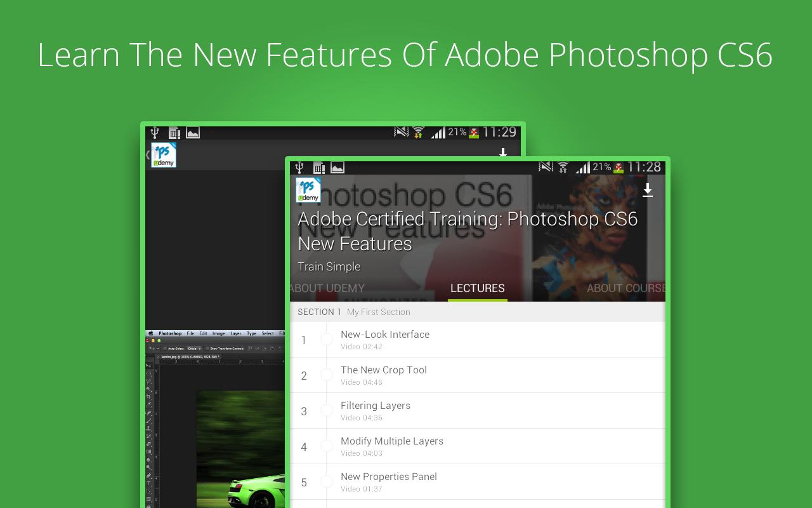Enable Show Transform Controls

pos(207,347)
